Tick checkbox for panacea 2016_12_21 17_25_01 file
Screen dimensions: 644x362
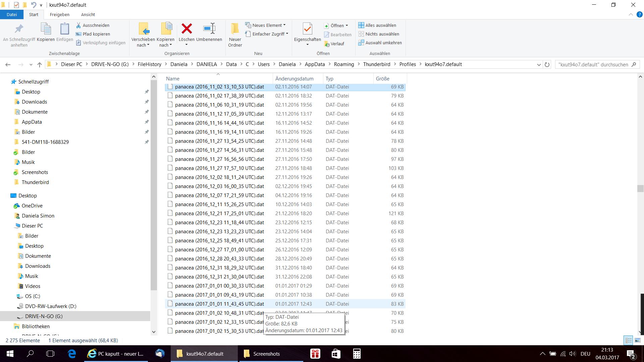(x=170, y=213)
